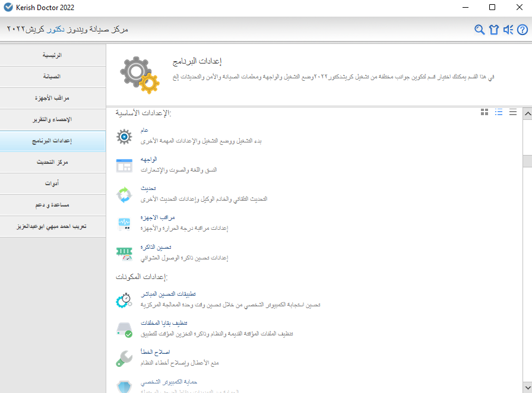Open الواجهه interface settings link

coord(149,160)
